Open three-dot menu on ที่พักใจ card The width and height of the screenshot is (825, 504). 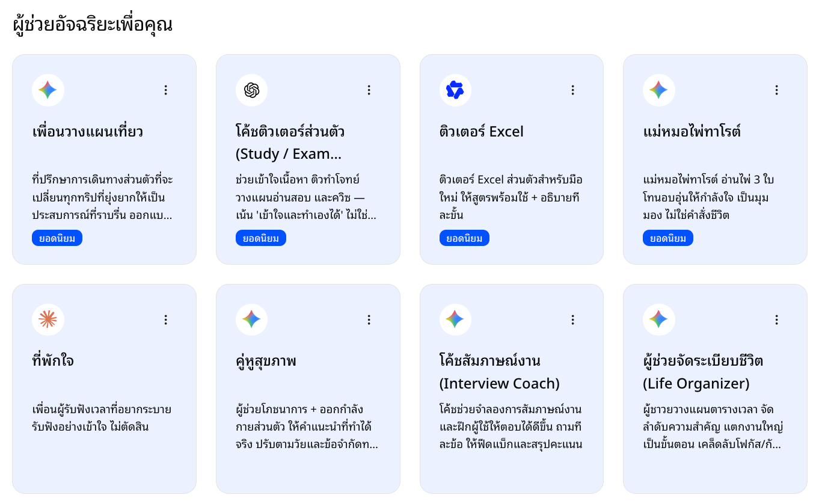pos(166,320)
